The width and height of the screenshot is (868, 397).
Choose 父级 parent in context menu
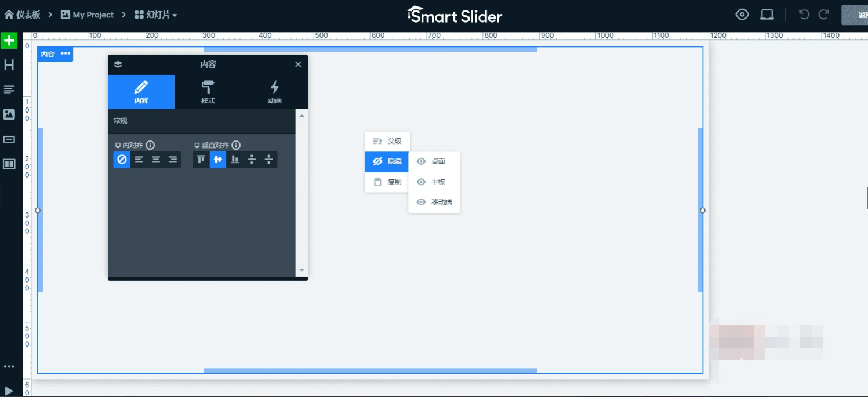(387, 141)
